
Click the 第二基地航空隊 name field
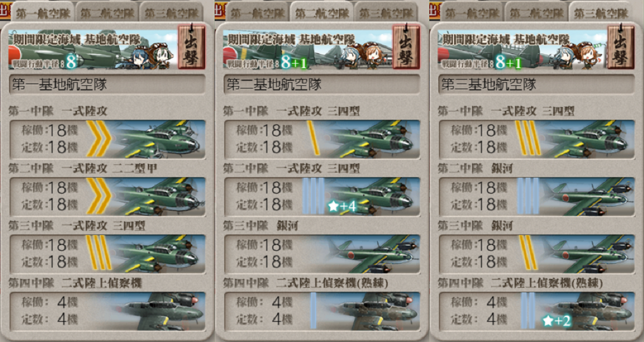322,85
